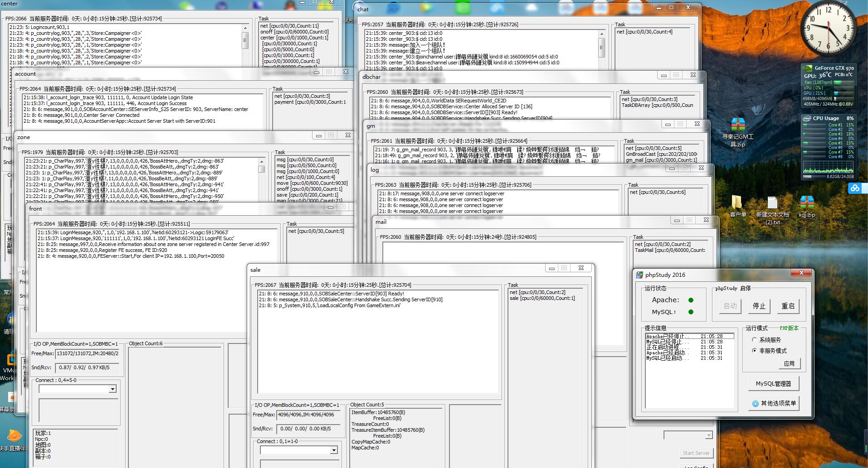Click the Baidu cloud floating widget icon

[855, 188]
